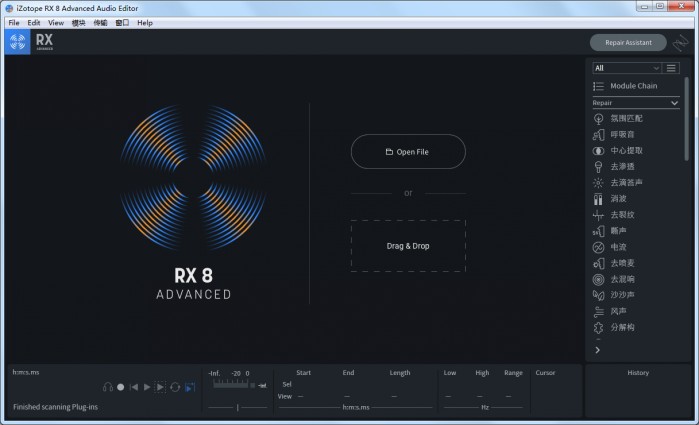Click the h:m:s.ms time display
699x425 pixels.
(26, 372)
